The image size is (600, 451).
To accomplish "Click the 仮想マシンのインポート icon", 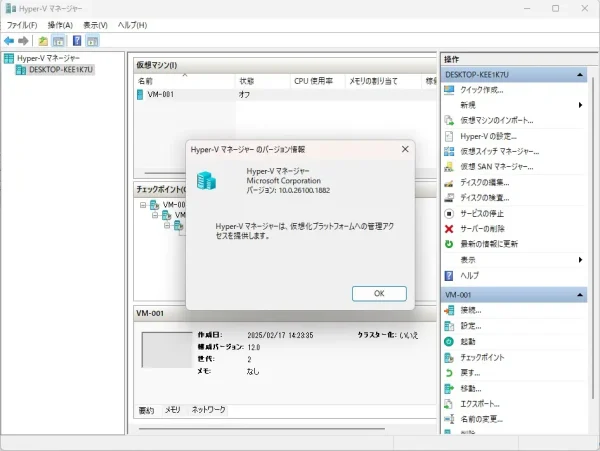I will [449, 120].
